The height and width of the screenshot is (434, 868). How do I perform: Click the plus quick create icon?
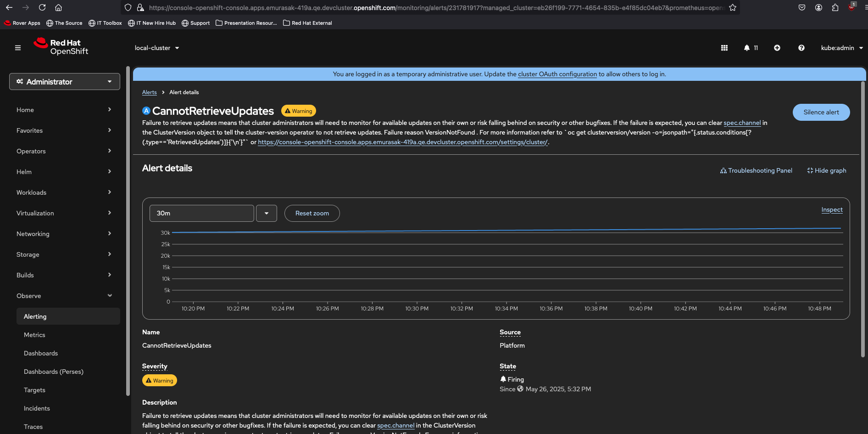click(x=777, y=48)
